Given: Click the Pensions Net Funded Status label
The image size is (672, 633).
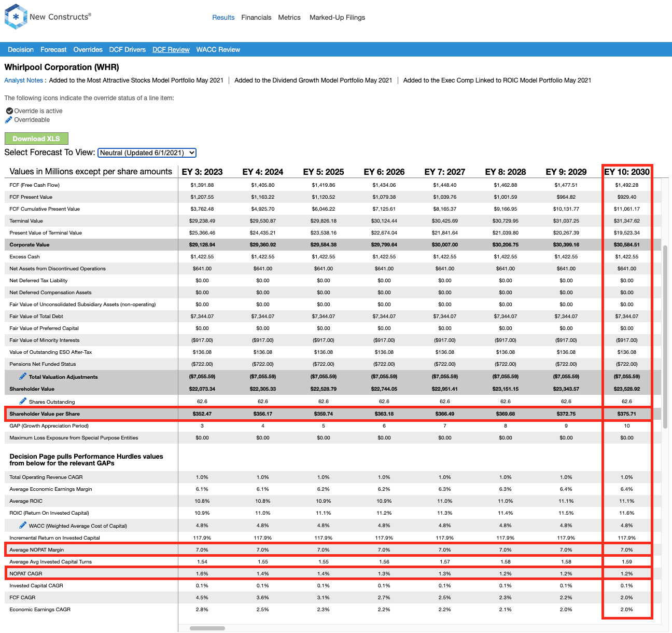Looking at the screenshot, I should tap(43, 364).
